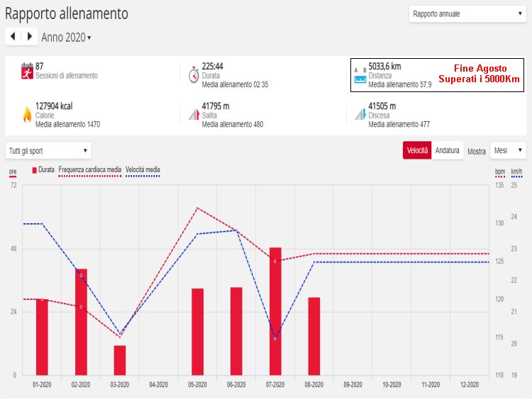
Task: Select the 03-2020 duration bar
Action: pyautogui.click(x=120, y=360)
